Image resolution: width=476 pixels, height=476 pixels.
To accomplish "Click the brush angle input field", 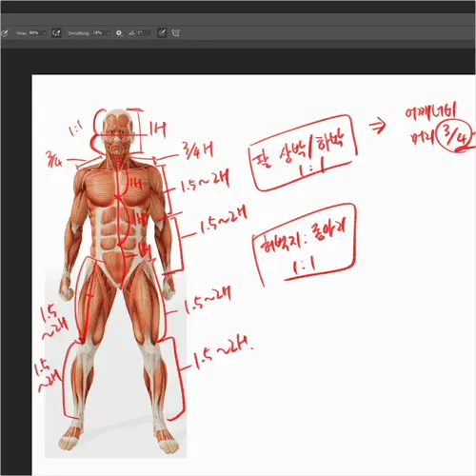I will (x=144, y=33).
